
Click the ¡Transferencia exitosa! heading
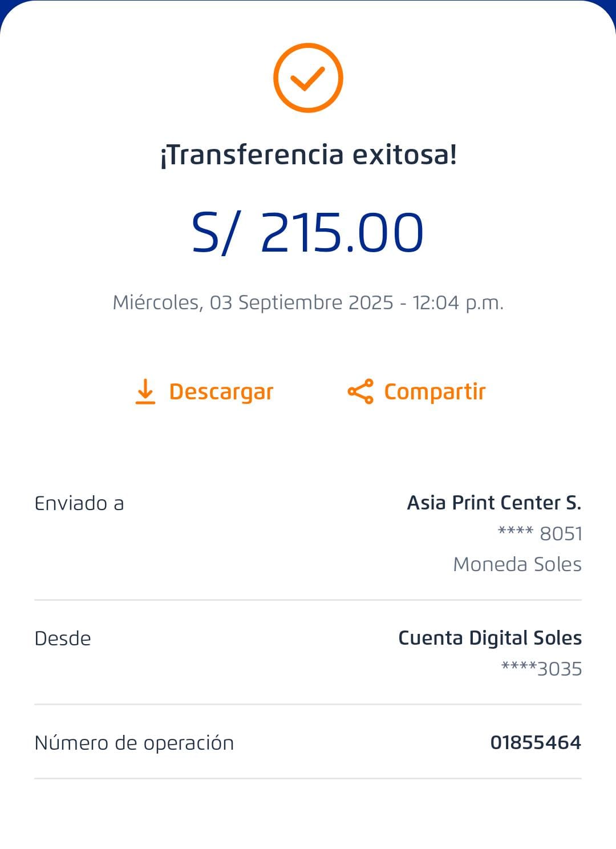tap(308, 155)
